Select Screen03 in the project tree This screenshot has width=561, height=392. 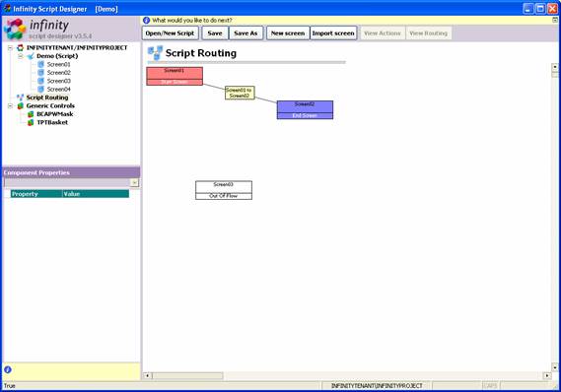[x=59, y=81]
